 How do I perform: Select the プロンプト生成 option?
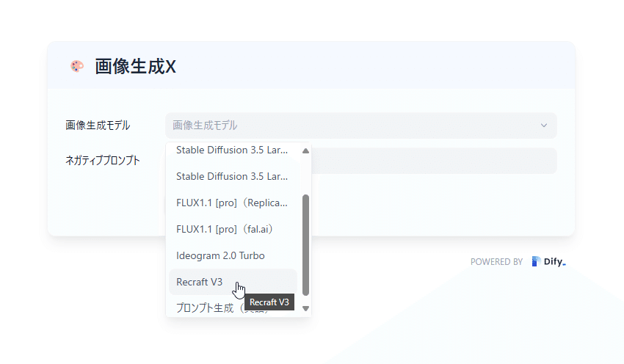point(210,308)
